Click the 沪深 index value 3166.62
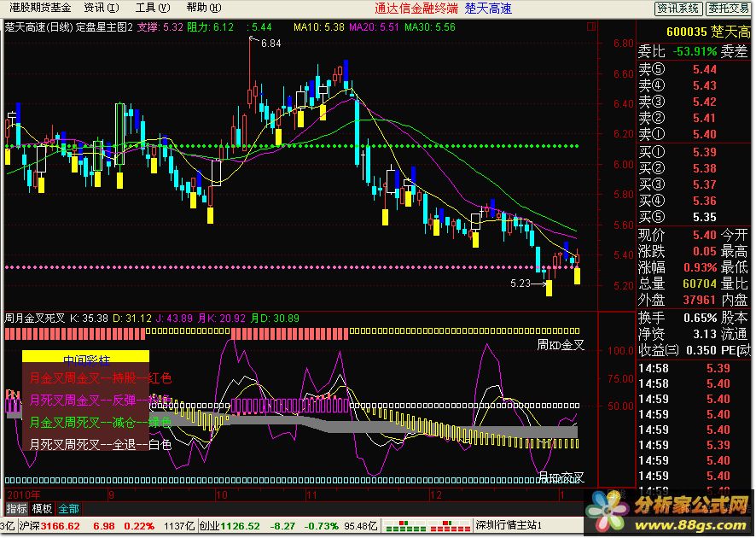 coord(60,526)
